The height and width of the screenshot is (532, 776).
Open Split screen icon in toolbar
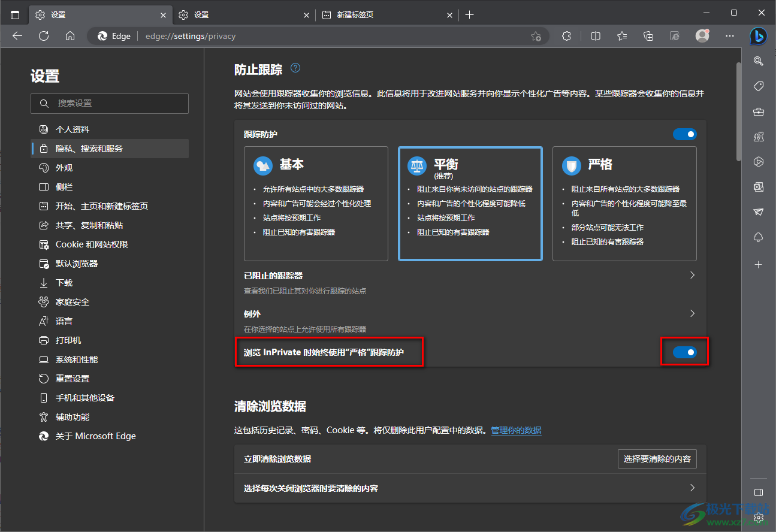(596, 36)
